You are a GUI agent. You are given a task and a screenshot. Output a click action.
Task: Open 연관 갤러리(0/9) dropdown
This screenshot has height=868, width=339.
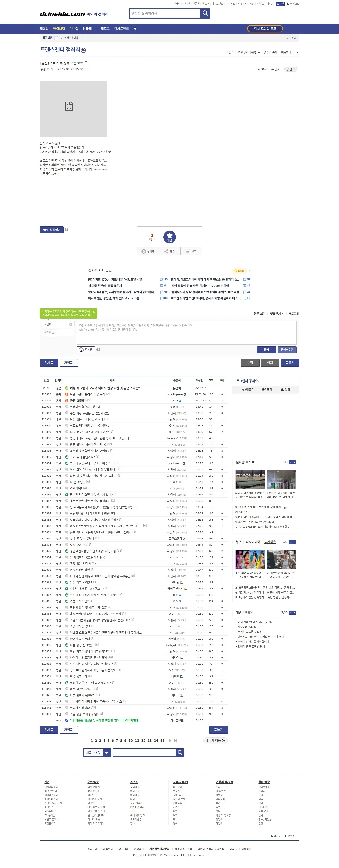coord(249,53)
